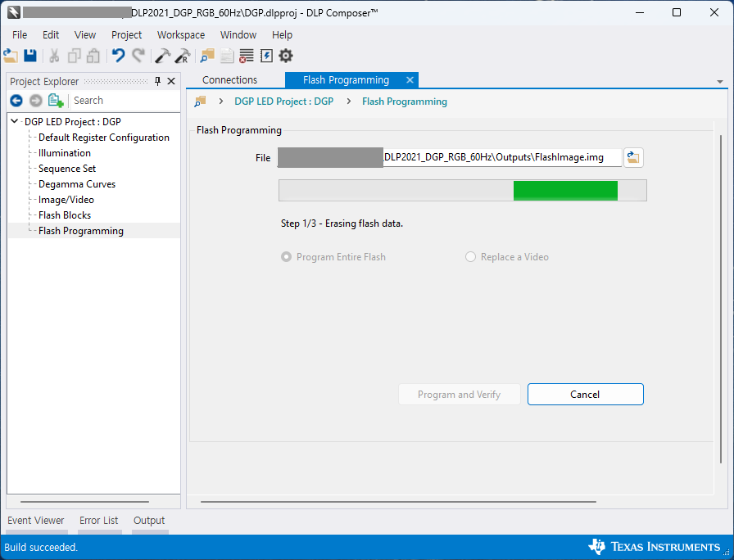Open the Edit menu
The height and width of the screenshot is (560, 734).
(51, 35)
